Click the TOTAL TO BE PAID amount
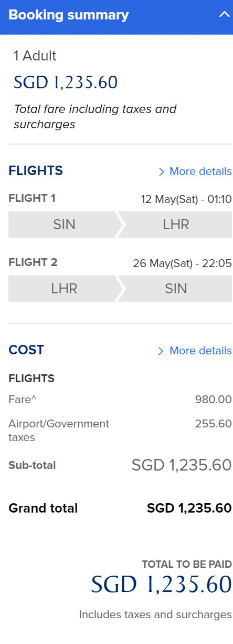 [162, 585]
